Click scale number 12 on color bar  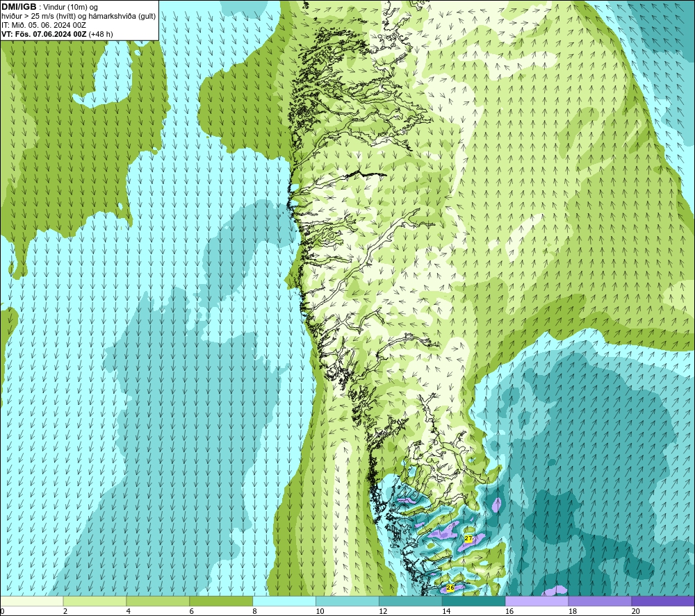point(383,611)
